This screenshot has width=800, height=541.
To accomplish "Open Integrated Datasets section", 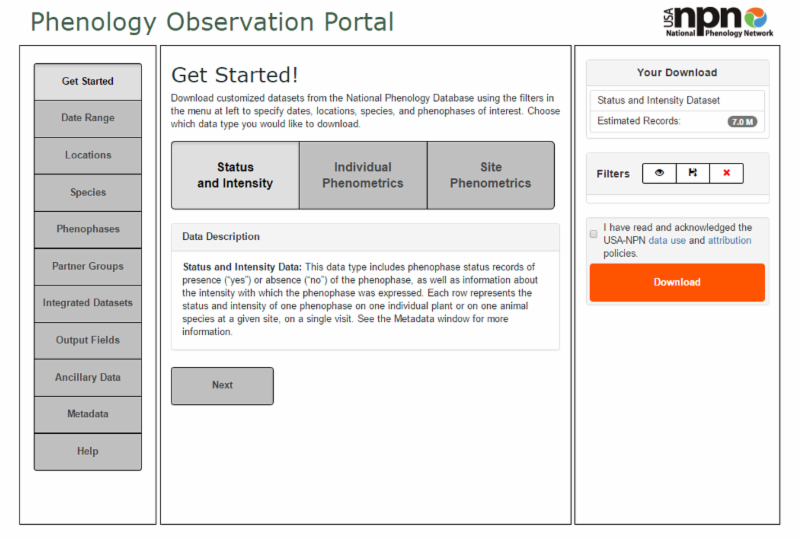I will pyautogui.click(x=88, y=304).
